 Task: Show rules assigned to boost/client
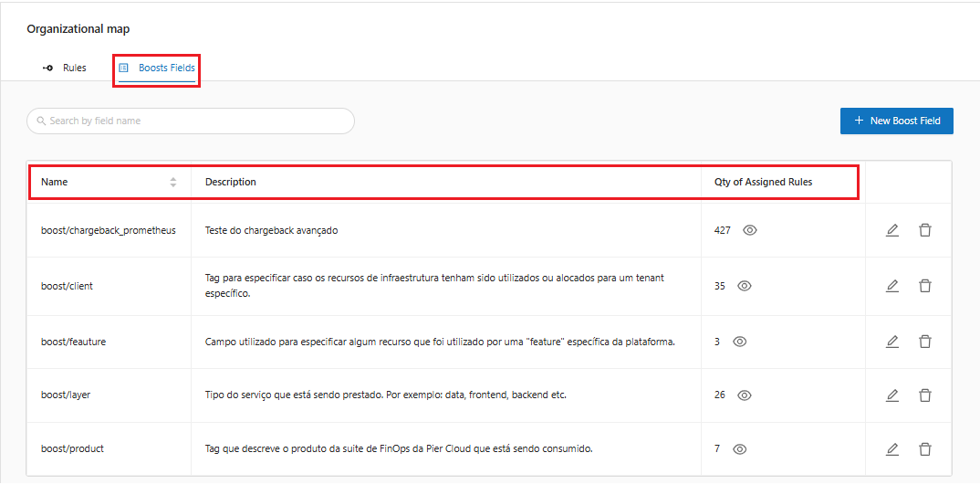coord(745,286)
